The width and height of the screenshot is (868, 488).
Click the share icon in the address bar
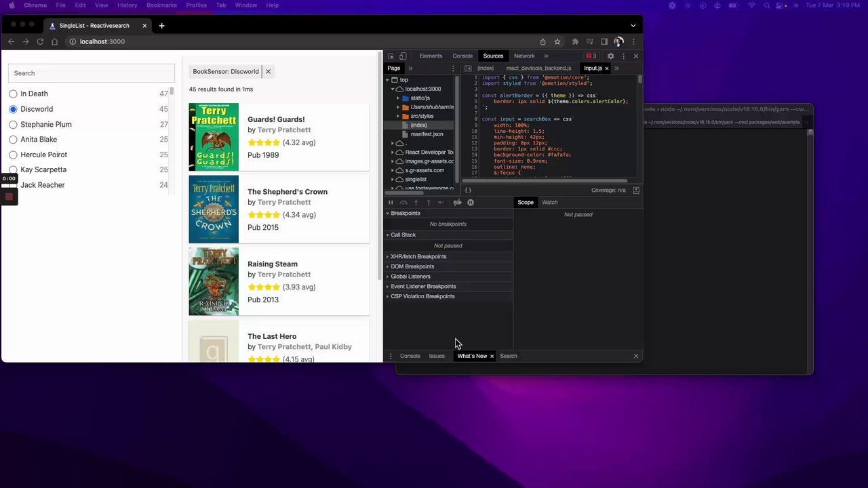(x=542, y=42)
